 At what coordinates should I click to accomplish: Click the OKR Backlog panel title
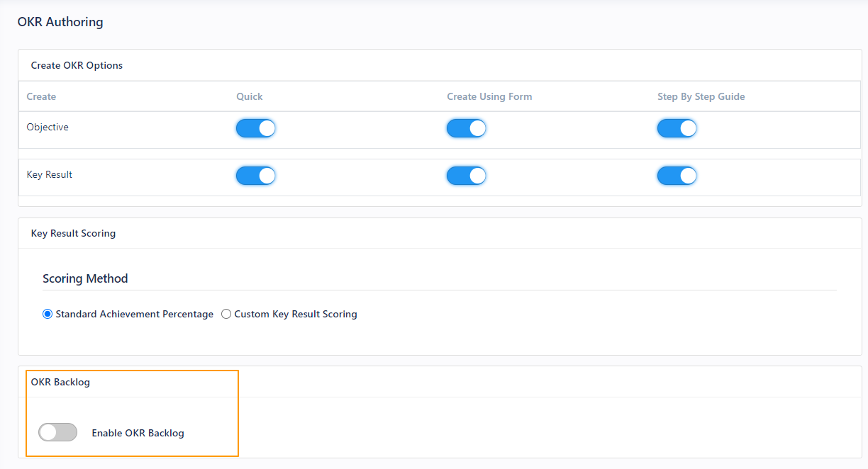tap(60, 381)
